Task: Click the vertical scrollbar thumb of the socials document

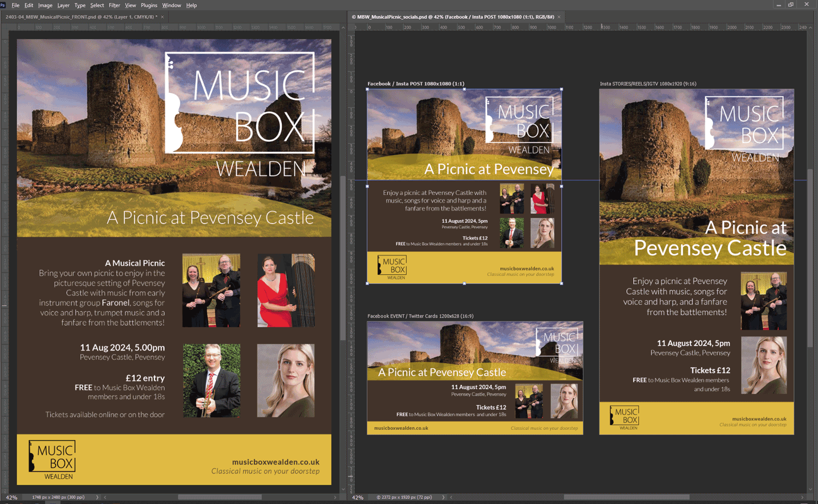Action: pos(810,258)
